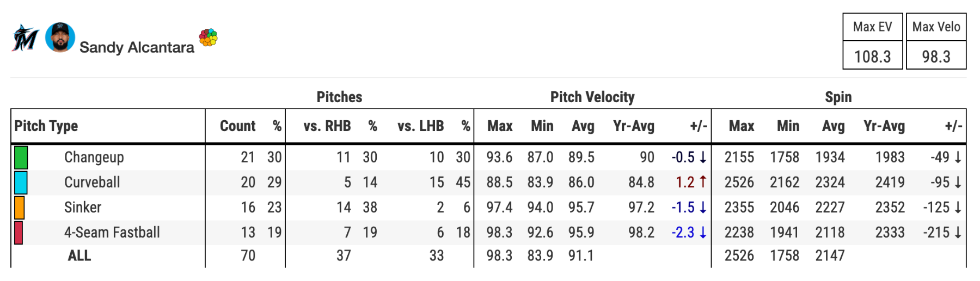Screen dimensions: 980x281
Task: Click the Curveball spin down arrow
Action: point(958,183)
